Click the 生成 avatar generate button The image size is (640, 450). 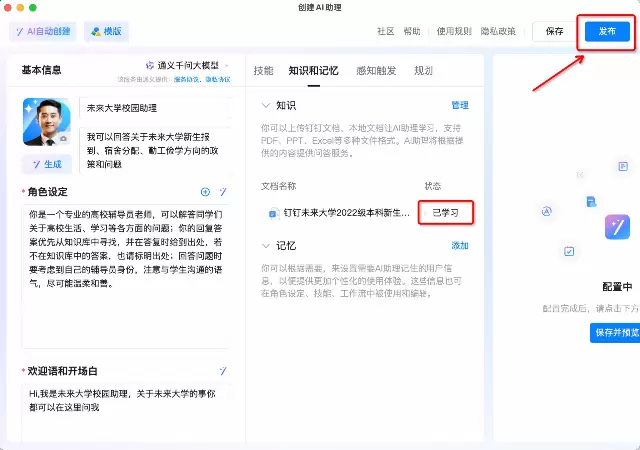coord(47,164)
